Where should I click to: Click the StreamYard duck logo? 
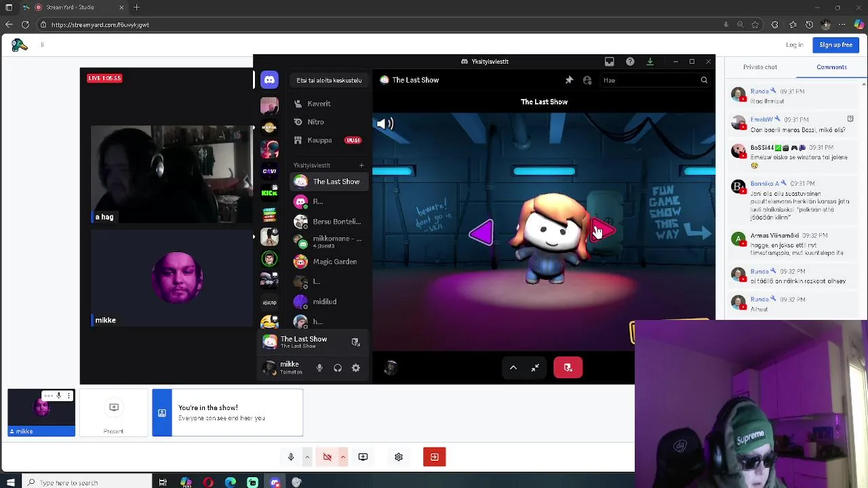click(20, 45)
